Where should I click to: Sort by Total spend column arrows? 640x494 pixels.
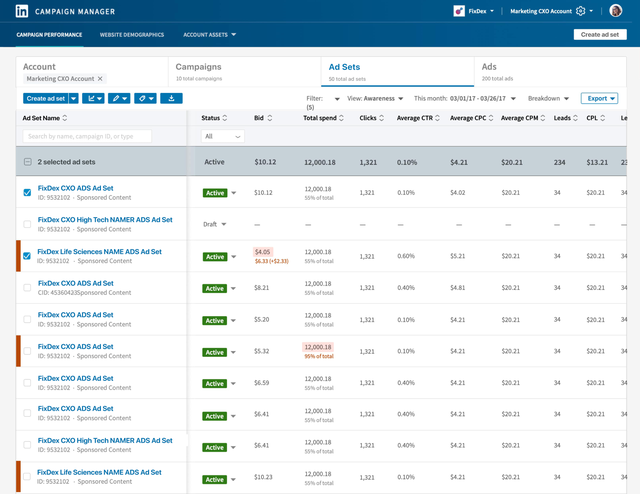(x=341, y=118)
